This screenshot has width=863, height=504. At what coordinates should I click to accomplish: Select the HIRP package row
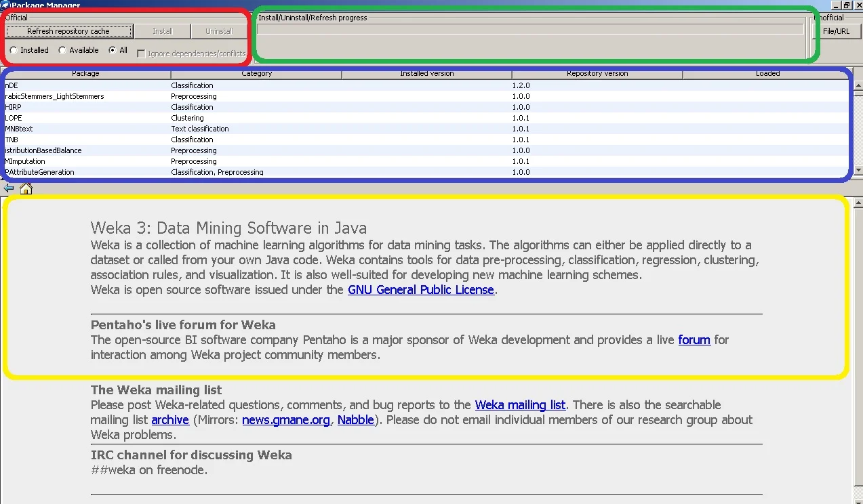tap(426, 107)
